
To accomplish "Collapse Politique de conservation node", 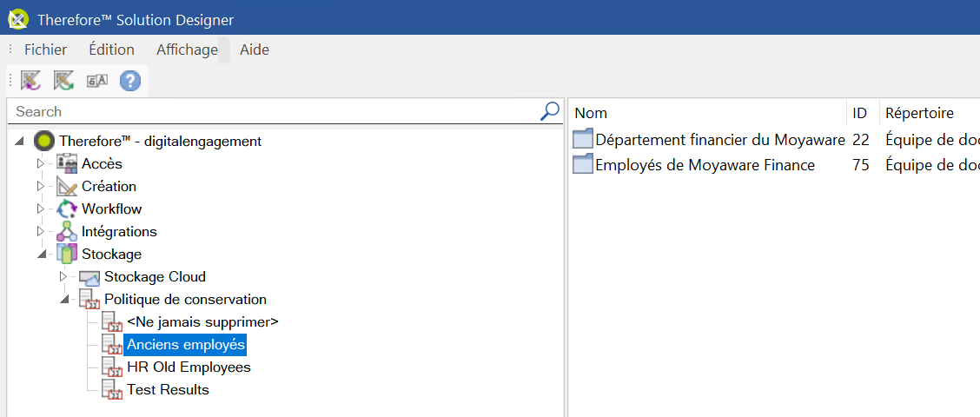I will click(63, 300).
